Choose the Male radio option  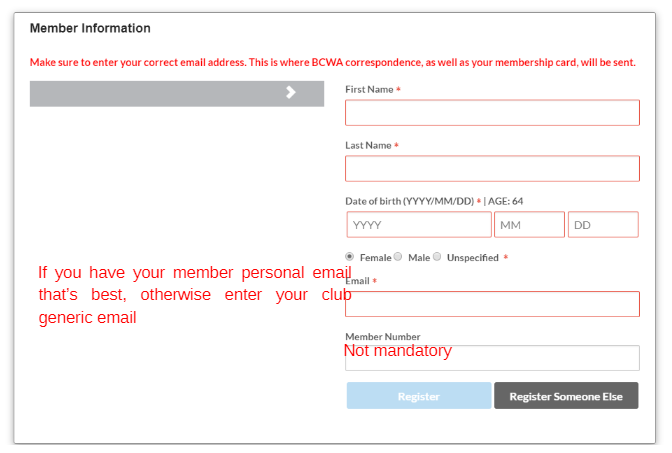point(398,257)
